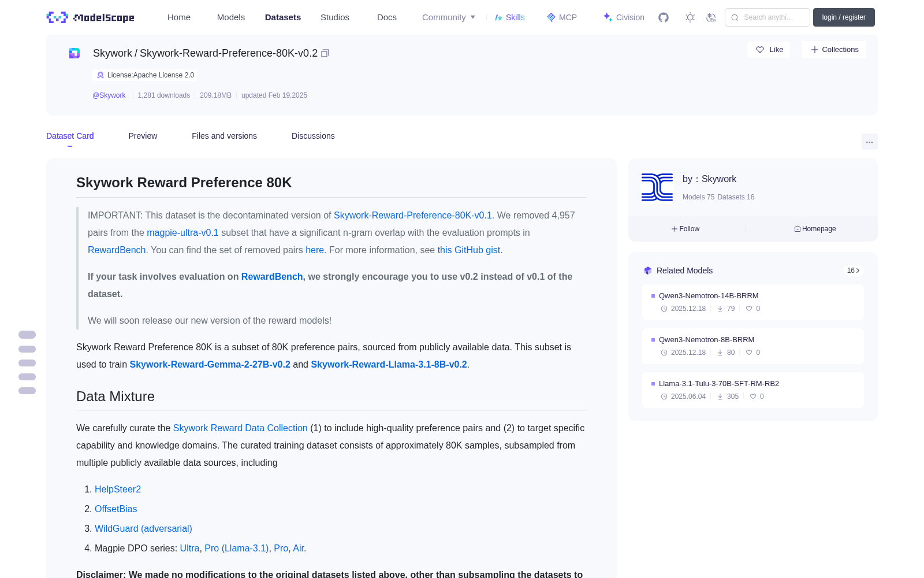Expand the Community dropdown menu
924x578 pixels.
click(x=449, y=17)
